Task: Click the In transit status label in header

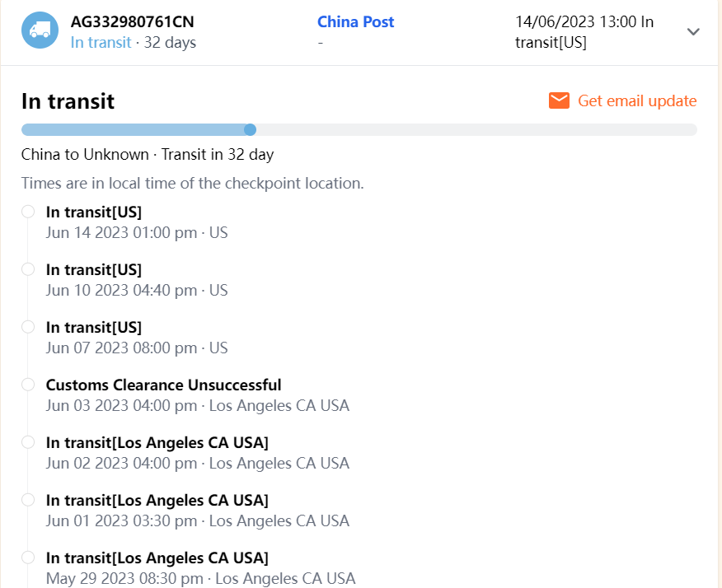Action: (x=101, y=42)
